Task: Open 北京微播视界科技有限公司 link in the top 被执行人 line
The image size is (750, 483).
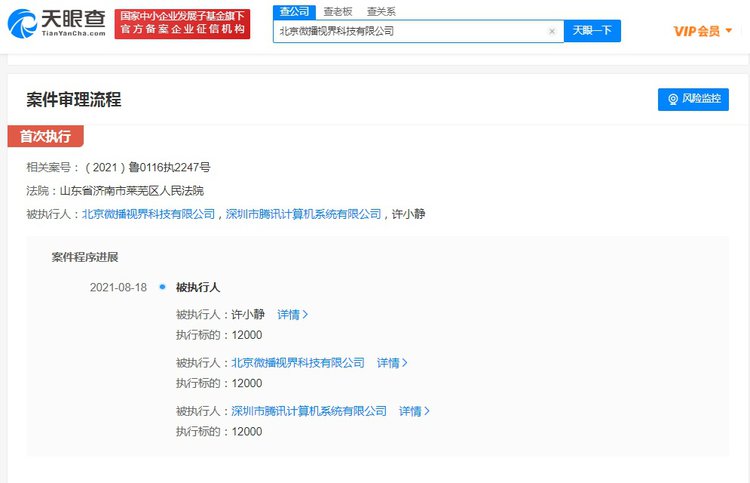Action: 149,214
